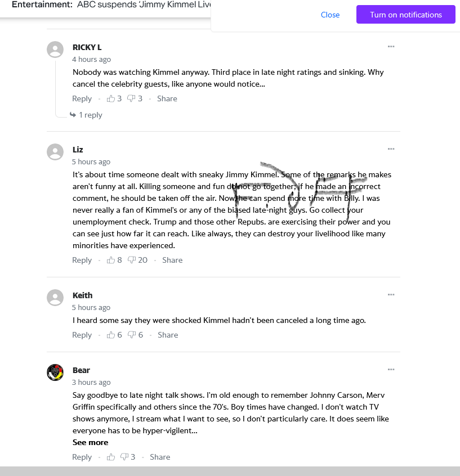Downvote Keith's comment
460x476 pixels.
coord(132,335)
